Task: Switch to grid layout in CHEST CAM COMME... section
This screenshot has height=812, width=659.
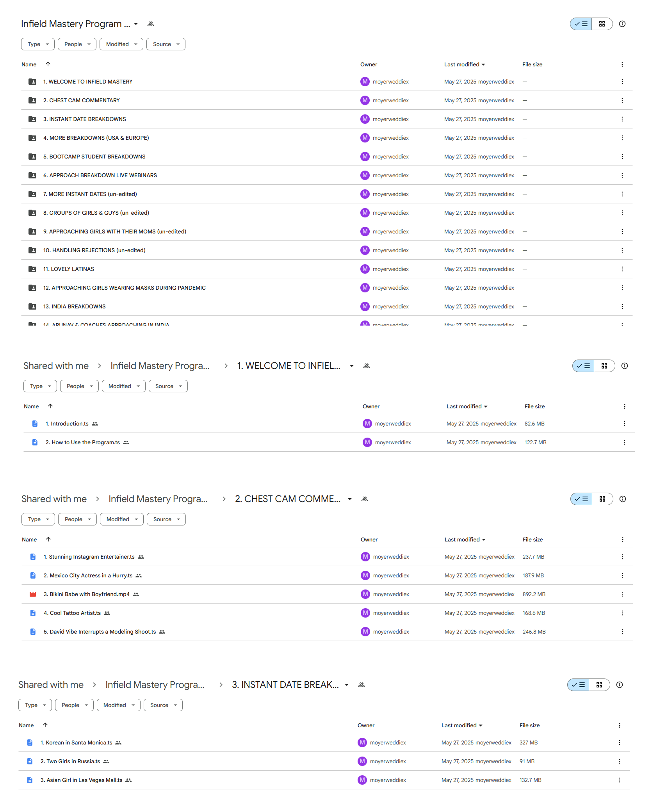Action: [x=602, y=499]
